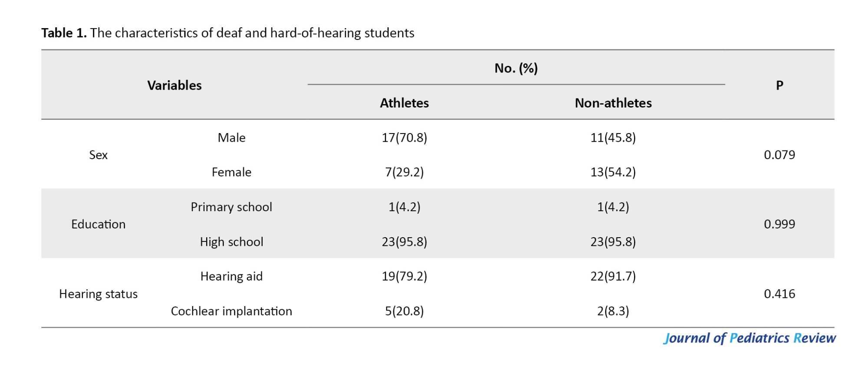Click the P column header
This screenshot has height=372, width=868.
[779, 85]
